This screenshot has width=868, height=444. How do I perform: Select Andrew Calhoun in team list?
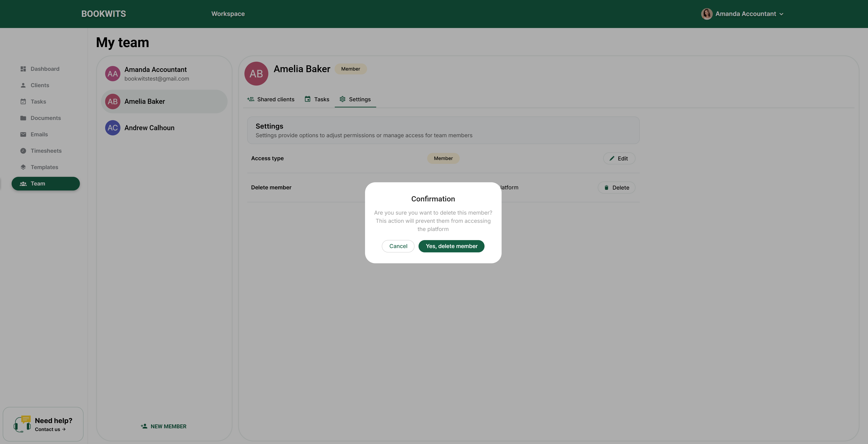point(149,128)
